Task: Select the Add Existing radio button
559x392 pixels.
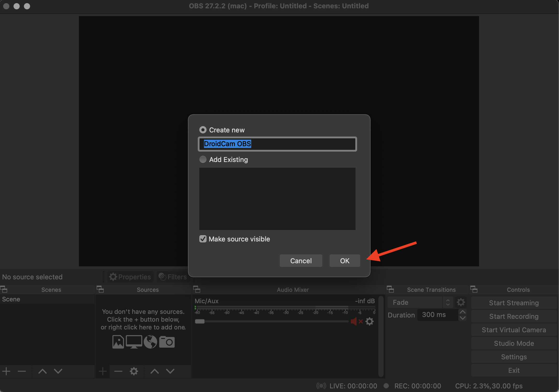Action: [x=203, y=159]
